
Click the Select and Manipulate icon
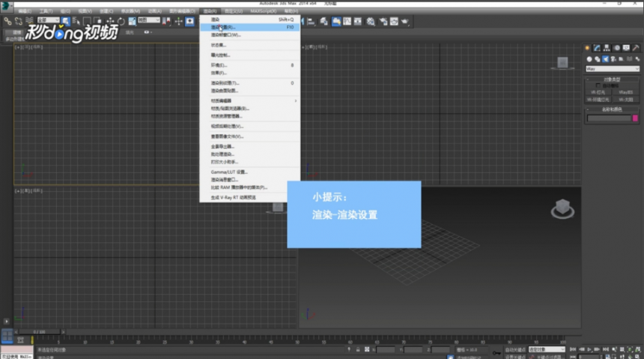179,21
